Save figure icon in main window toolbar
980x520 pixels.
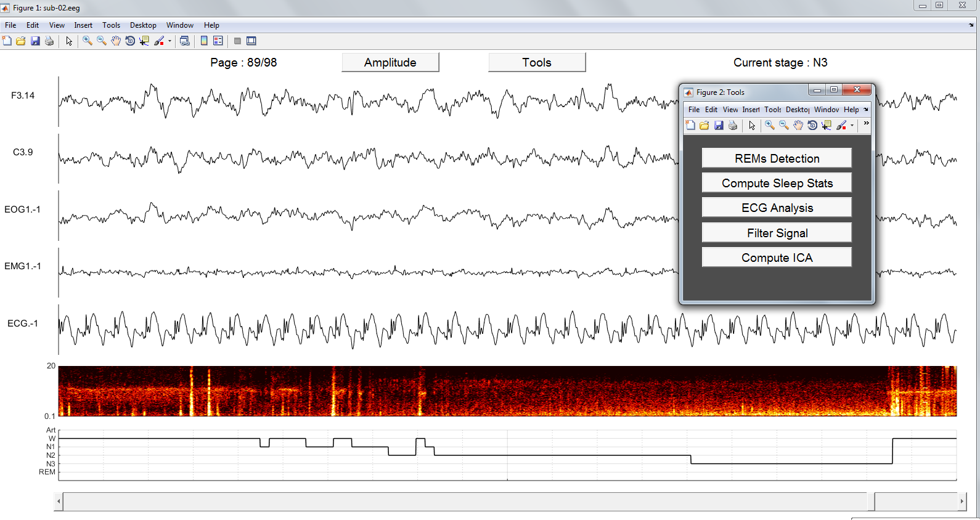(x=35, y=41)
